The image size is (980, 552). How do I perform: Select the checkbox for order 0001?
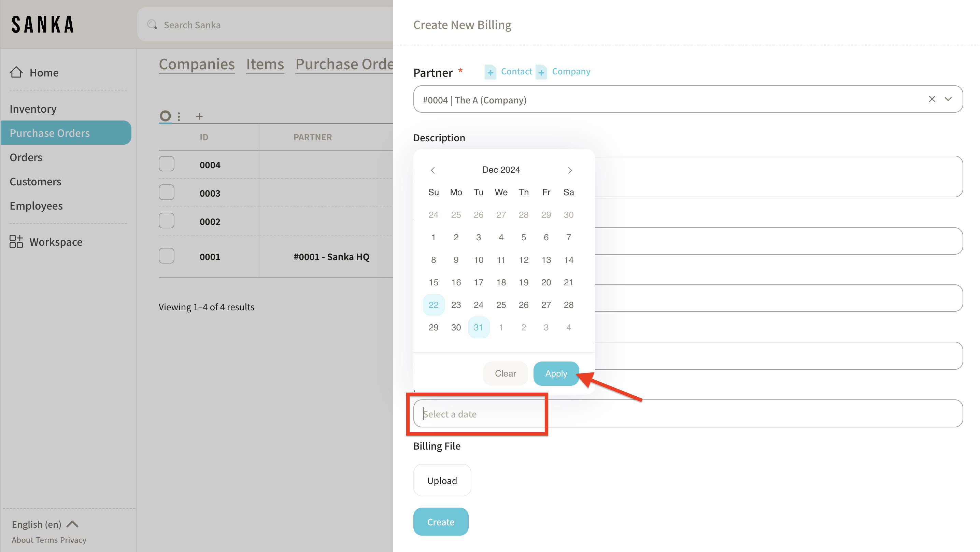click(x=166, y=256)
